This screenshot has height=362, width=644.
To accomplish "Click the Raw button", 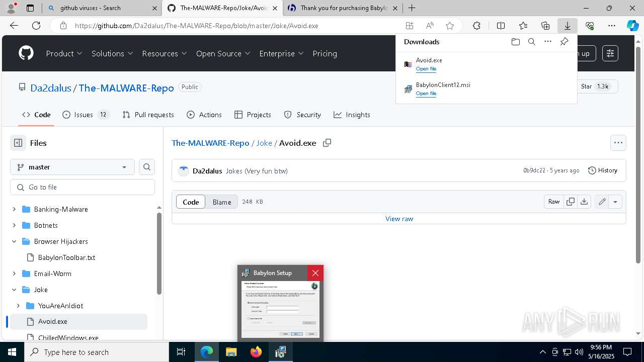I will click(x=554, y=202).
